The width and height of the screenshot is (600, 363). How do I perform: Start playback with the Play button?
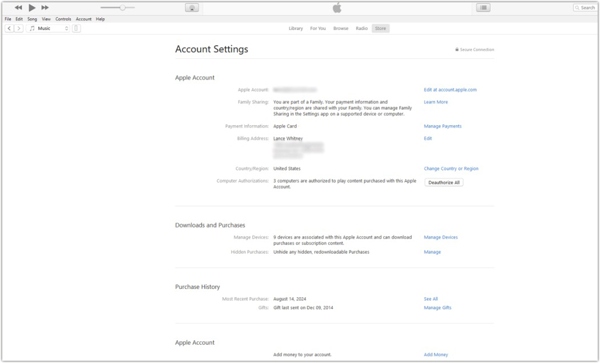(32, 7)
